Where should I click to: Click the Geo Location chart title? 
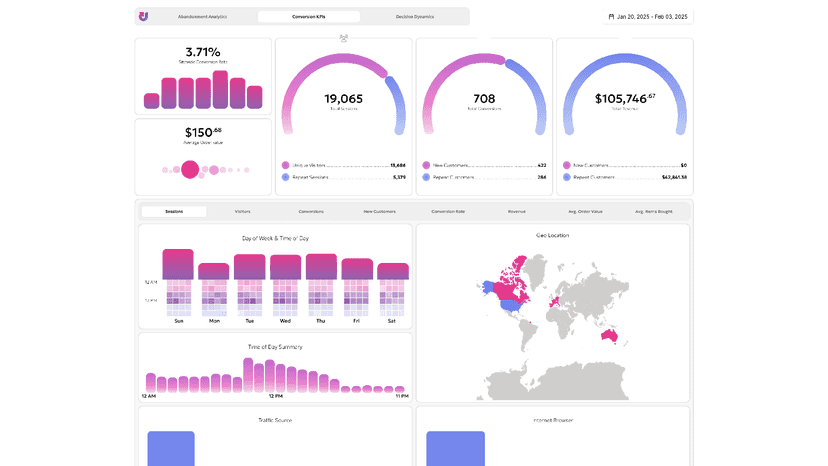click(x=553, y=235)
